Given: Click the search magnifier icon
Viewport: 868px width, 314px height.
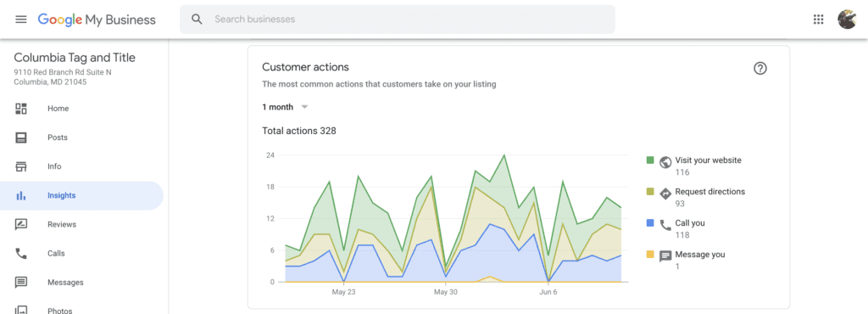Looking at the screenshot, I should pyautogui.click(x=197, y=20).
